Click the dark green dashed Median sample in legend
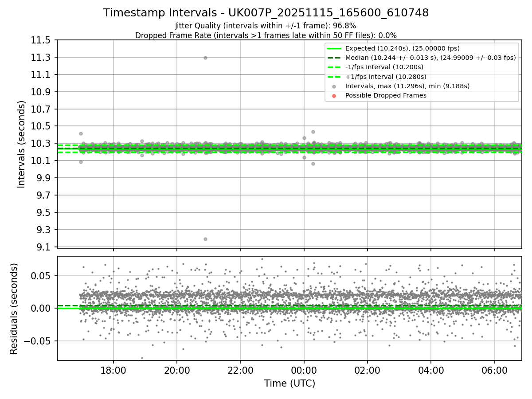This screenshot has width=532, height=399. 334,58
